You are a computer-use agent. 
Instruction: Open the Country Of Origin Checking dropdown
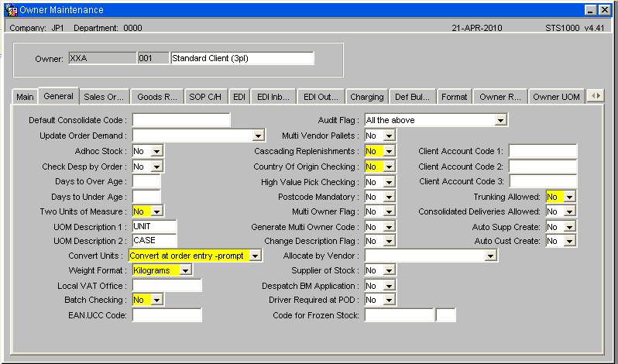pyautogui.click(x=390, y=167)
